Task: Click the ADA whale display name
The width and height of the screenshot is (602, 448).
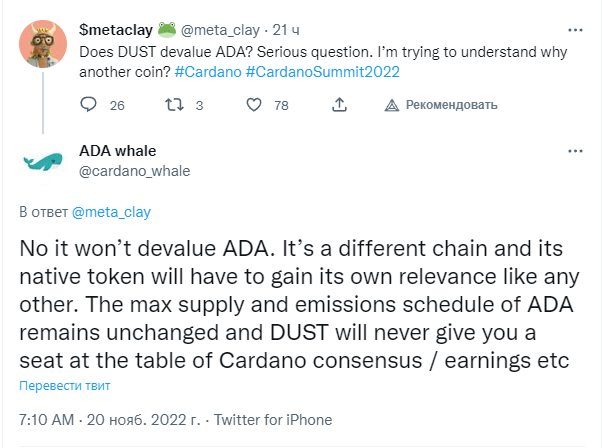Action: point(117,151)
